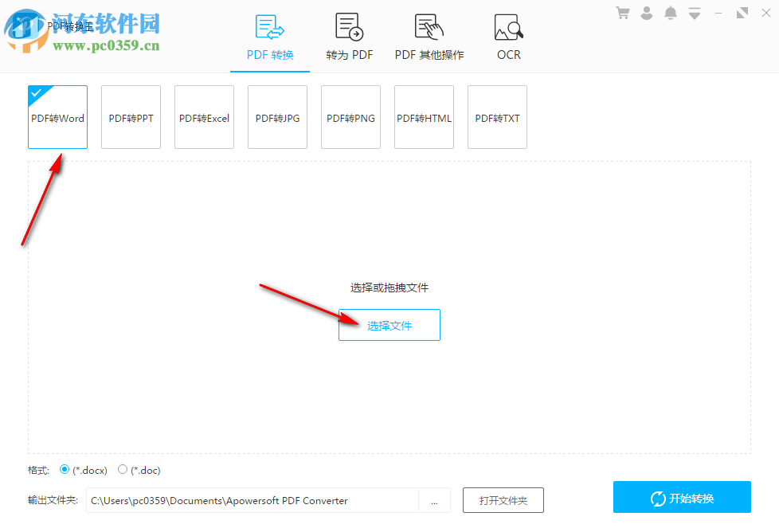Viewport: 779px width, 532px height.
Task: Open the shopping cart store icon
Action: pyautogui.click(x=622, y=13)
